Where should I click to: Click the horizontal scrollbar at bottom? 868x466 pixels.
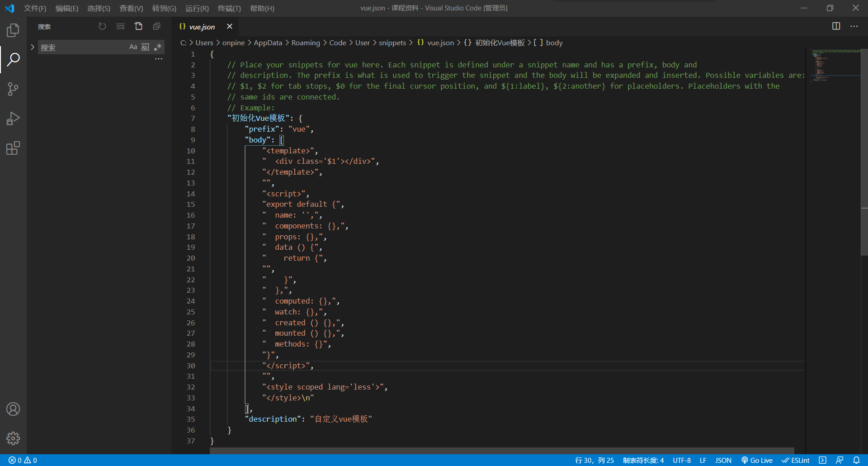click(x=502, y=451)
